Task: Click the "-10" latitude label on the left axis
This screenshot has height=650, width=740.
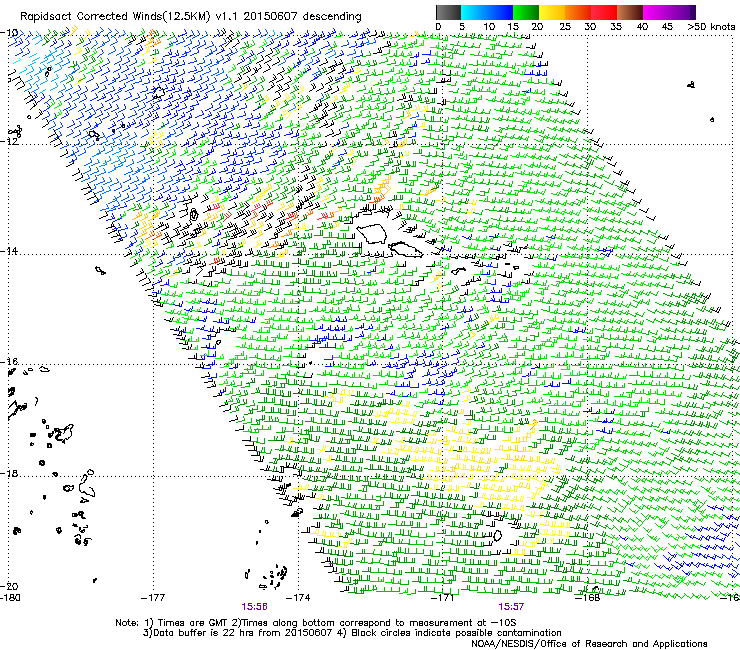Action: click(x=9, y=32)
